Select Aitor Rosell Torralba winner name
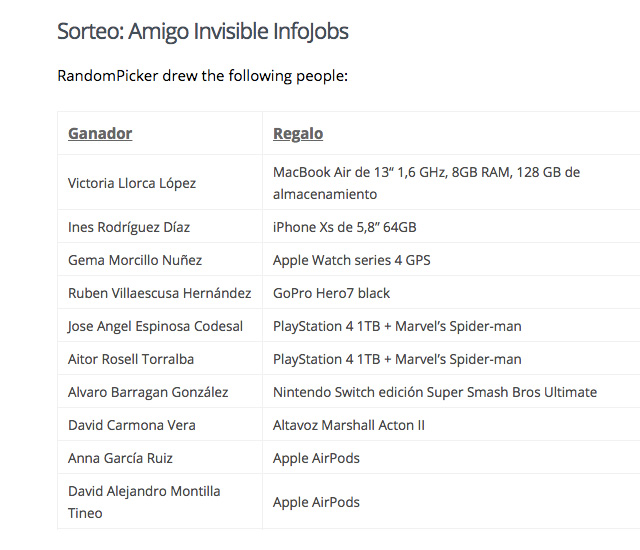 (131, 359)
